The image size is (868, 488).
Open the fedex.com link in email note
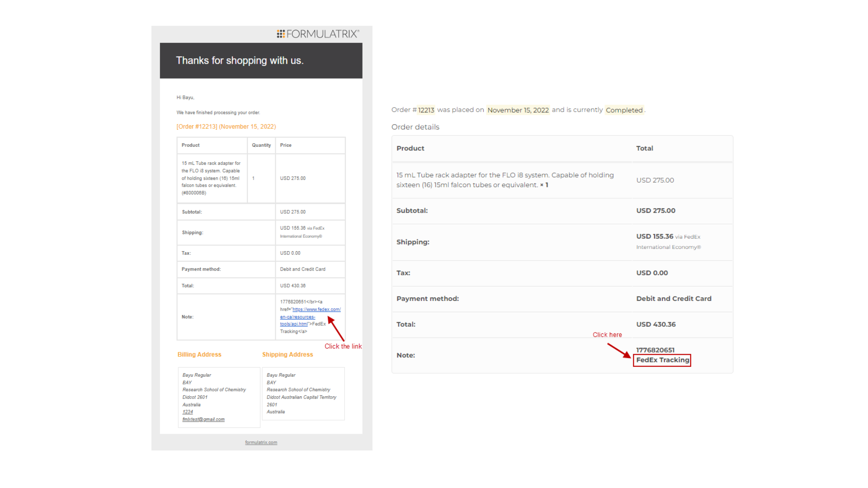pyautogui.click(x=310, y=317)
